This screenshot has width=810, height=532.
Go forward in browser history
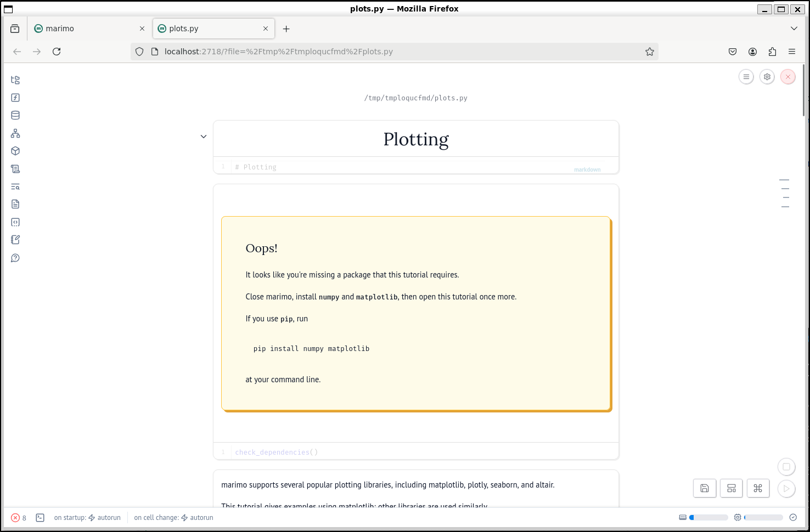pos(37,52)
